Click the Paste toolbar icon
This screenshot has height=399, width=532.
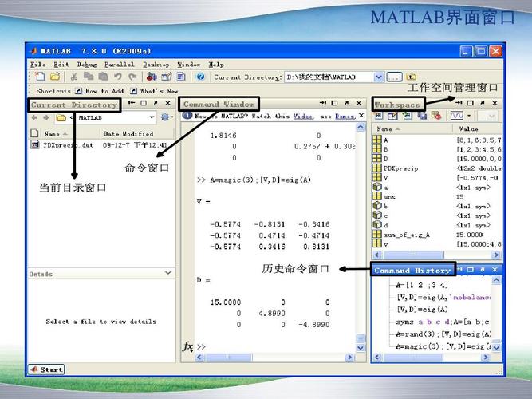click(103, 77)
